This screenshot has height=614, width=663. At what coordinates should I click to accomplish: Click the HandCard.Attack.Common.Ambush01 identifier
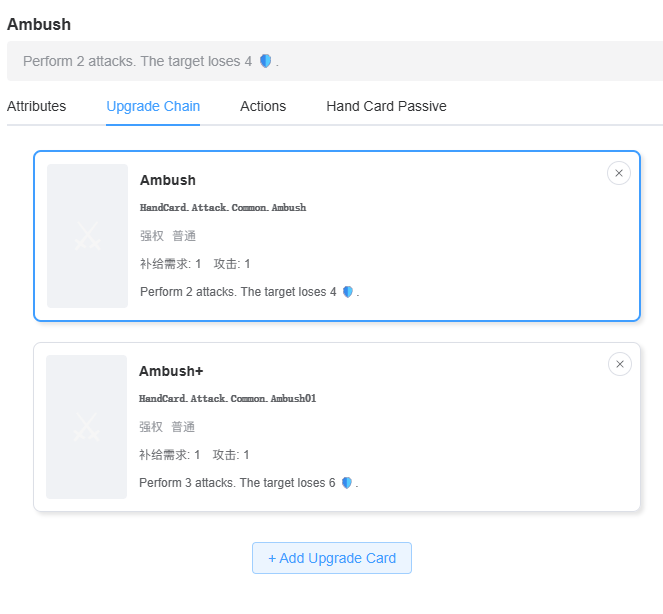(227, 399)
